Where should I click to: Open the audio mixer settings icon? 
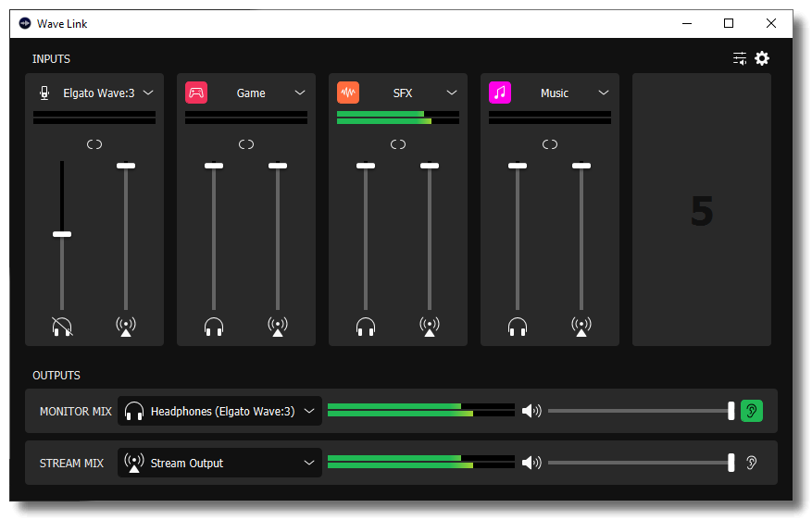pyautogui.click(x=740, y=59)
